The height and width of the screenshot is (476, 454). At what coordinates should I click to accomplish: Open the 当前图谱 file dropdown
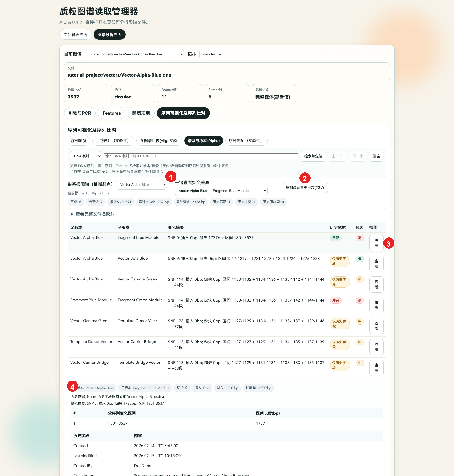pos(134,54)
